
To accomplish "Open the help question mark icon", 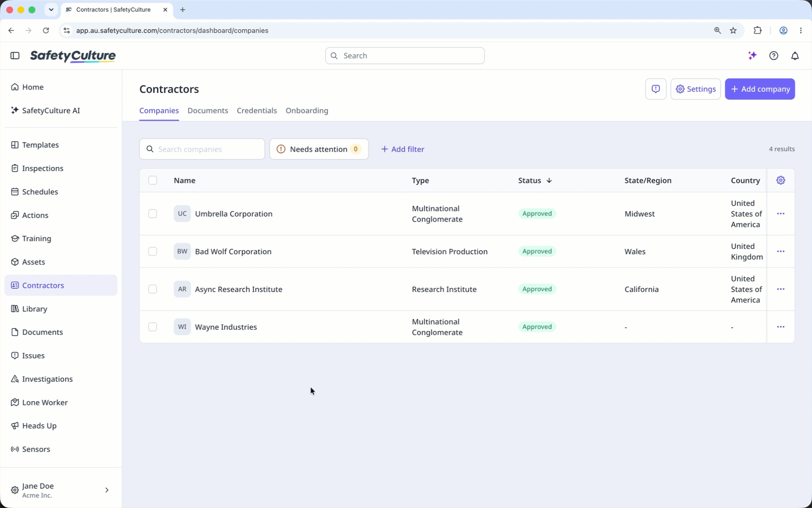I will click(774, 56).
